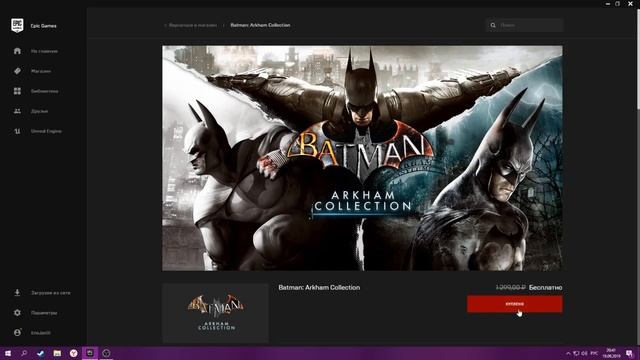Click the Epic Games Launcher taskbar icon
640x360 pixels.
(90, 353)
